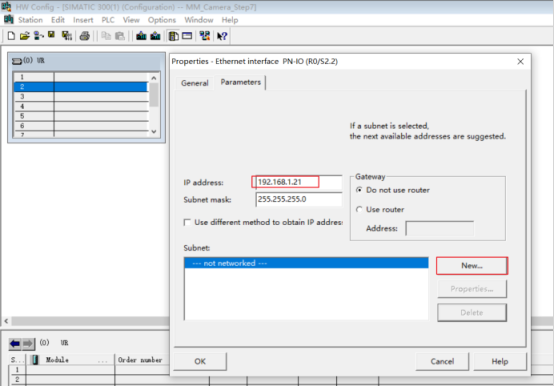The image size is (554, 386).
Task: Click the horizontal scrollbar left arrow
Action: (6, 321)
